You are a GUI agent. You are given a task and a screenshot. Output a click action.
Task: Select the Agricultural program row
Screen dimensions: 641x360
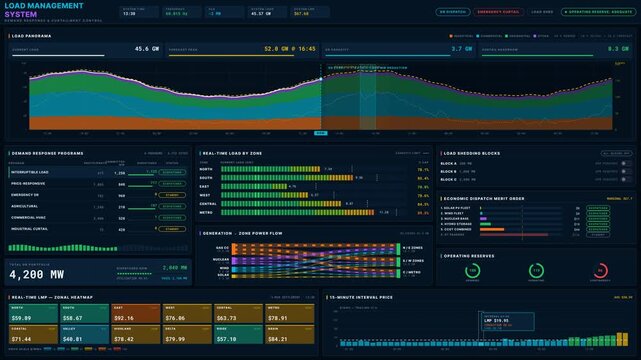[98, 206]
